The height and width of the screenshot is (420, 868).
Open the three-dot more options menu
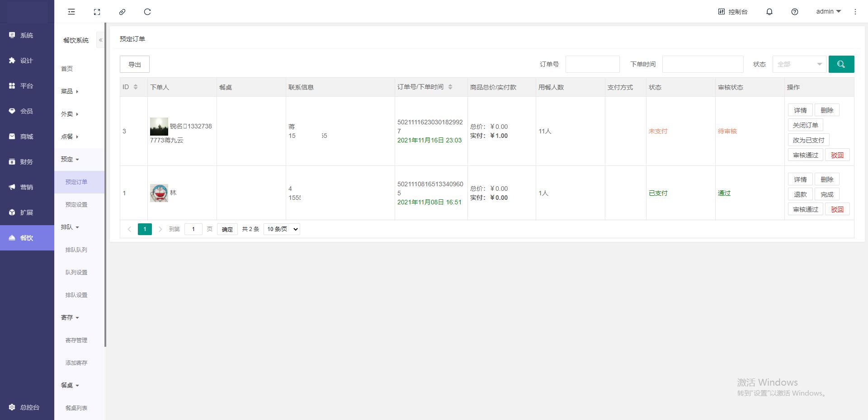(x=855, y=12)
